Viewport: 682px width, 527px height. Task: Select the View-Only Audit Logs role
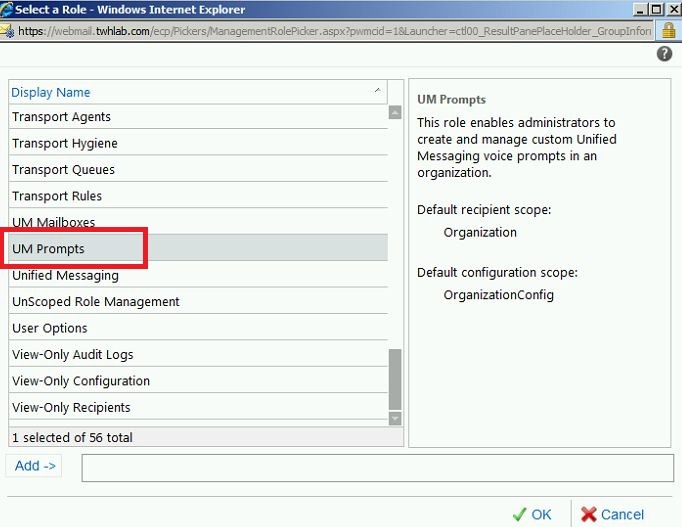click(198, 354)
